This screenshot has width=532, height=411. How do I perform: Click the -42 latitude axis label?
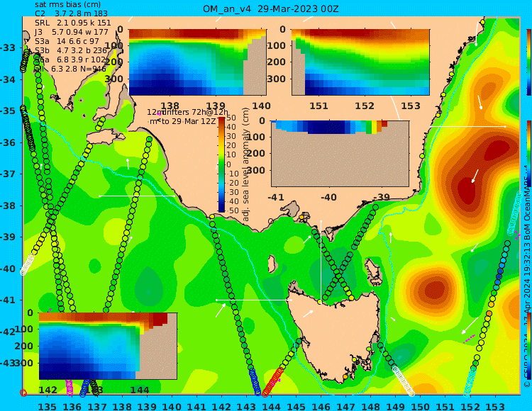tap(8, 332)
